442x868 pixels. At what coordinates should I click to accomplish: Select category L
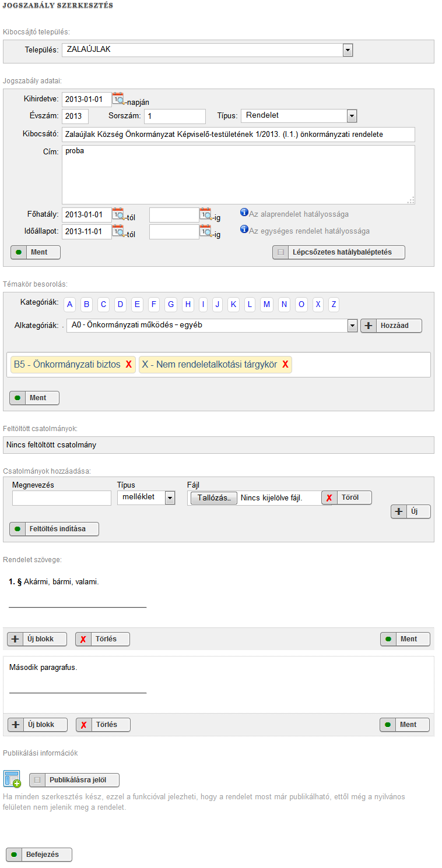point(250,304)
